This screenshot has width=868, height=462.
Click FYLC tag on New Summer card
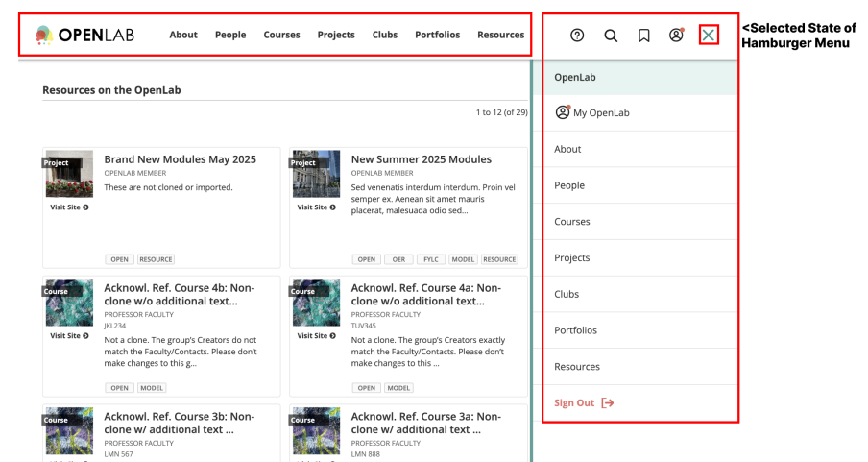pyautogui.click(x=430, y=259)
